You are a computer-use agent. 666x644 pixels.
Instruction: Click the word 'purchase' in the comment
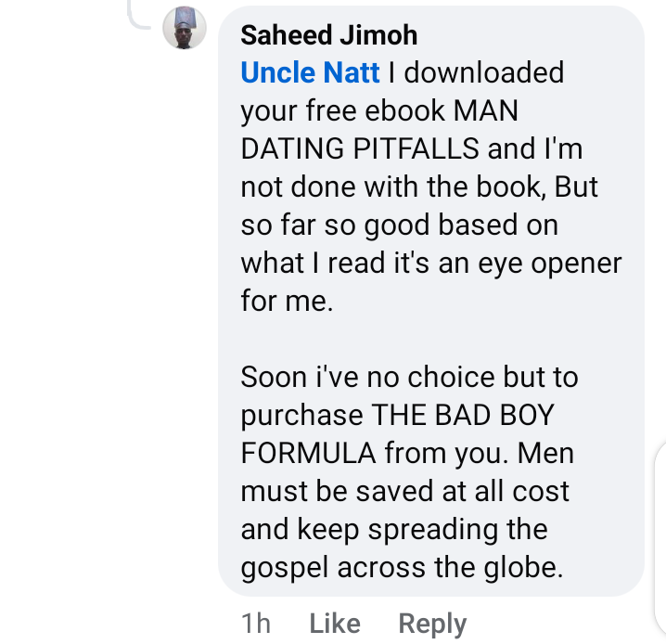301,415
